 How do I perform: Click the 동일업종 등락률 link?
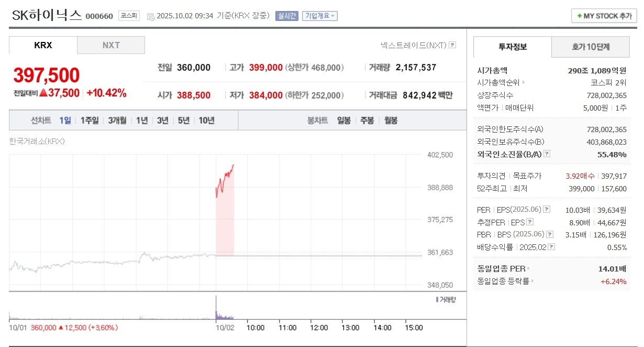[x=504, y=281]
